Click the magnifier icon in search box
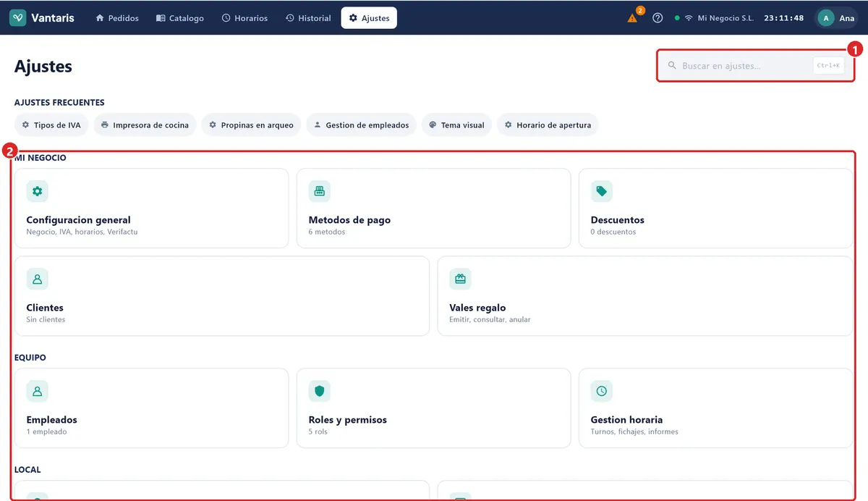Screen dimensions: 868x501 point(672,66)
